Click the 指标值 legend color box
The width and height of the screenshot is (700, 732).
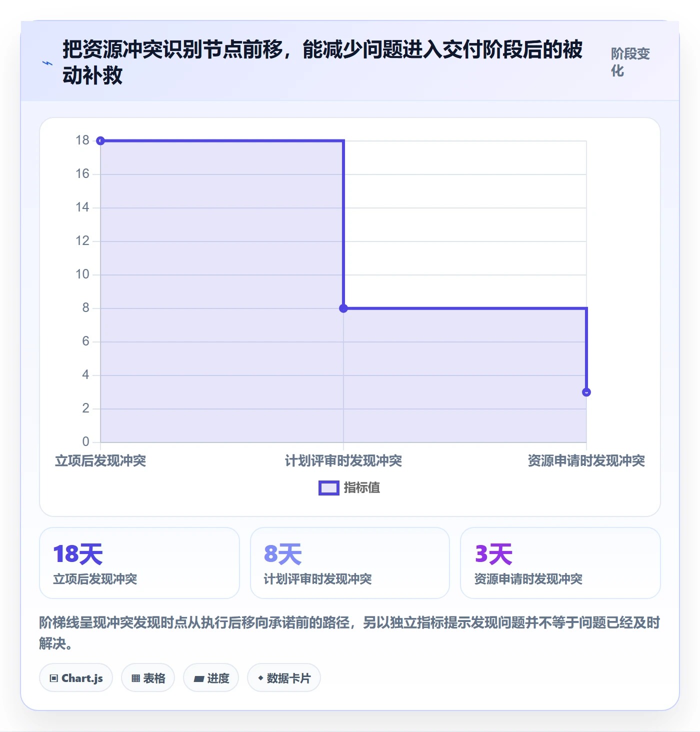point(329,488)
